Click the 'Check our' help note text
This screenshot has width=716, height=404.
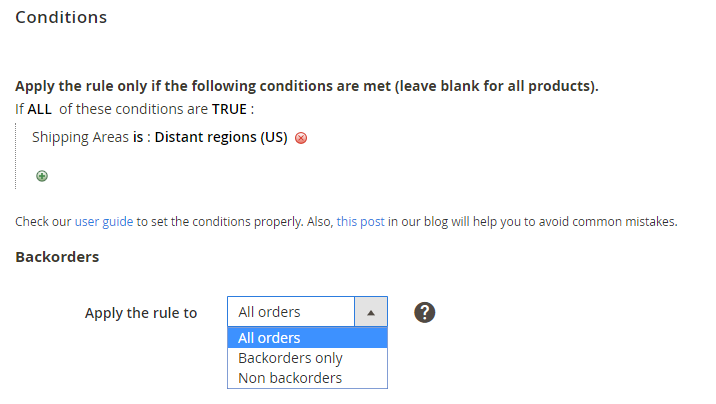(x=43, y=221)
